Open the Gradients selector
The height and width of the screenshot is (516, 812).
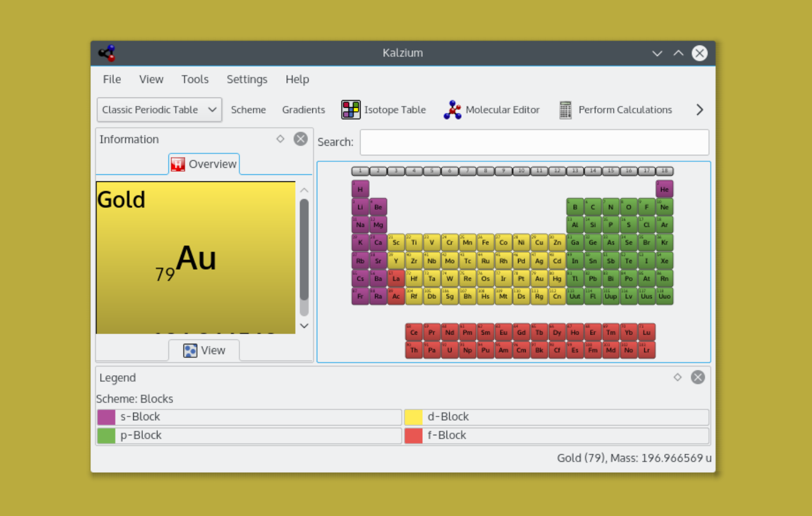pos(304,110)
